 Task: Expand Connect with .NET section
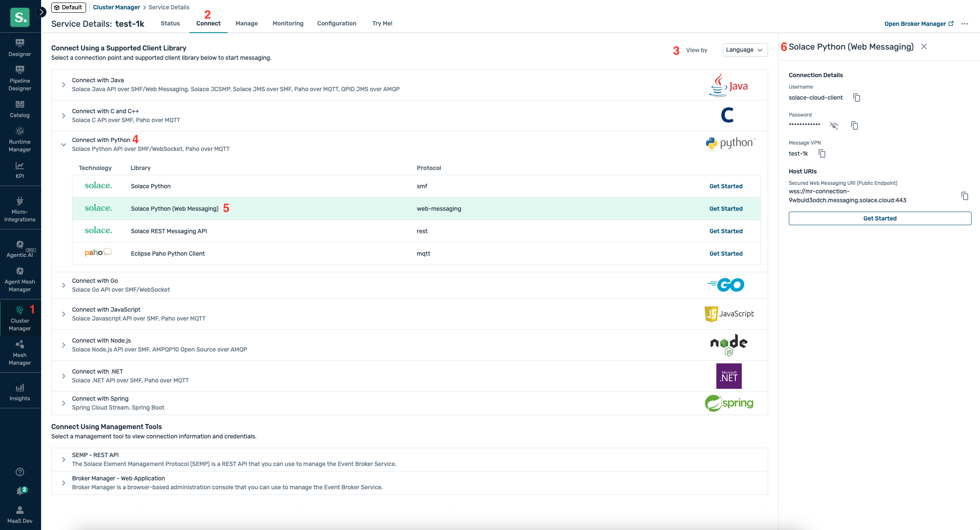coord(64,376)
